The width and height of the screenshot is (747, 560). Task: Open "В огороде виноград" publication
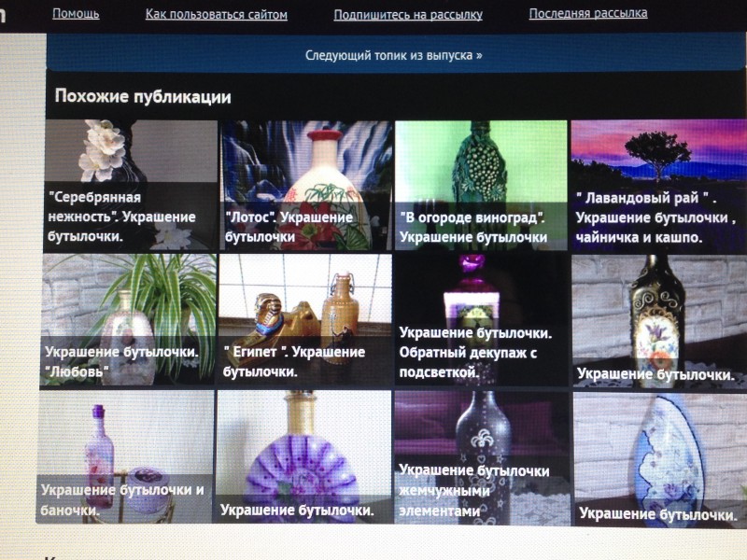point(481,186)
